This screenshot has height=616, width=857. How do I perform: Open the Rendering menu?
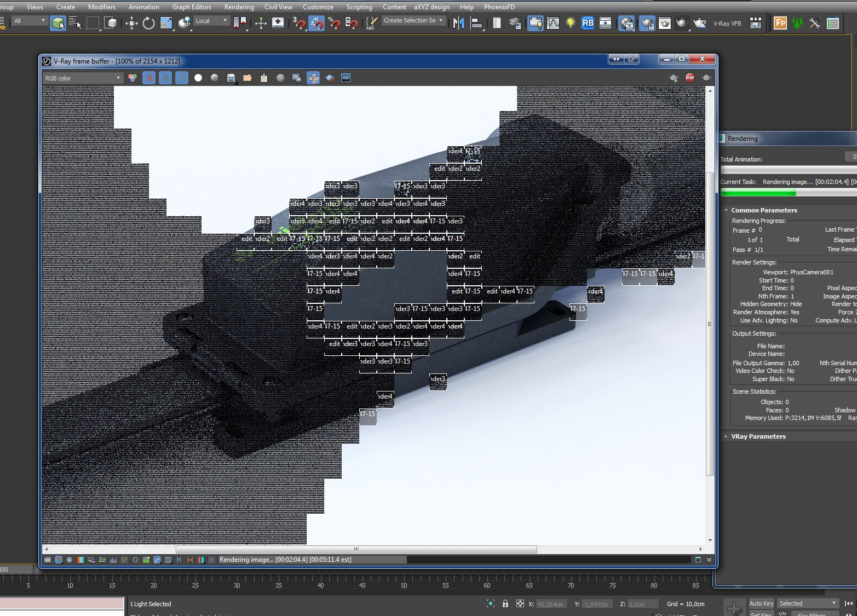239,7
